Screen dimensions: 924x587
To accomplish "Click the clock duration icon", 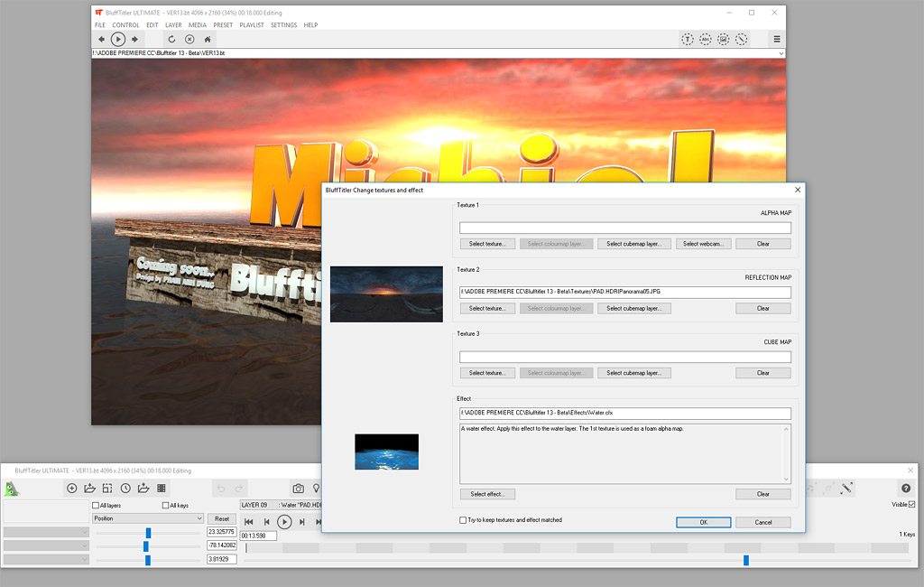I will [x=125, y=488].
